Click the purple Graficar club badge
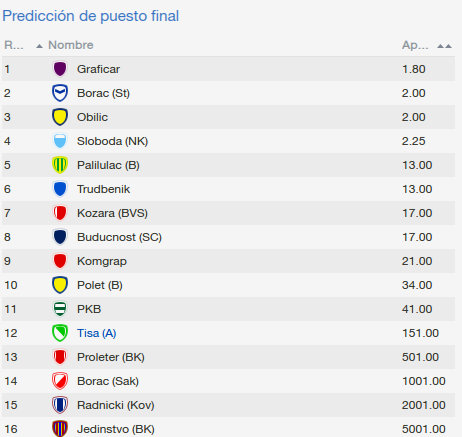 (60, 69)
